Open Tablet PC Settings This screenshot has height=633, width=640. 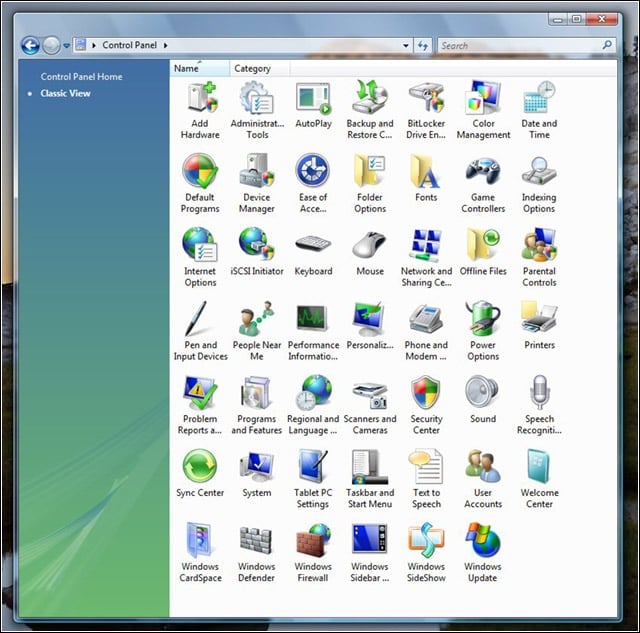(313, 479)
